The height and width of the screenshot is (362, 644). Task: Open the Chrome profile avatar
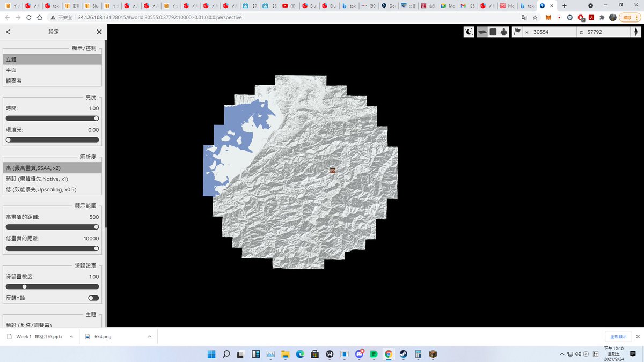pos(612,17)
